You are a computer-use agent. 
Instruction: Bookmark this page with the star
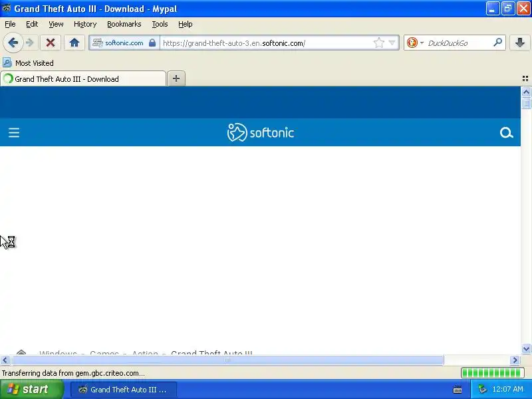click(378, 43)
